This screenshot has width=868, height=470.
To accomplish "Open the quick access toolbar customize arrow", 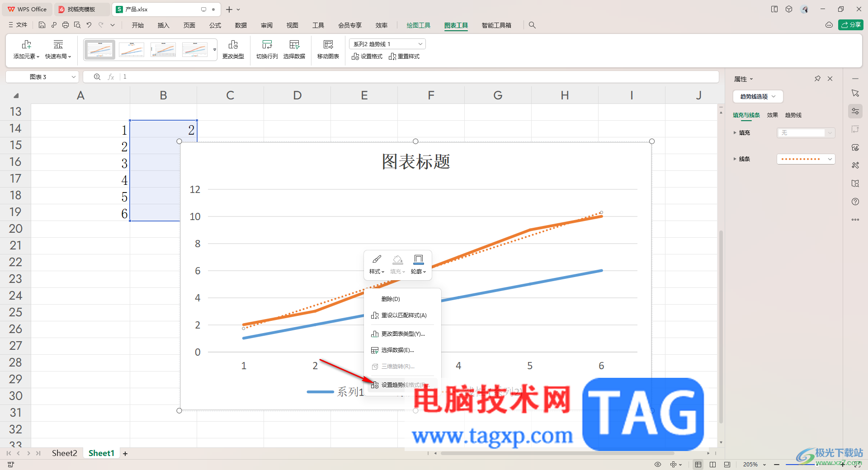I will click(x=113, y=25).
